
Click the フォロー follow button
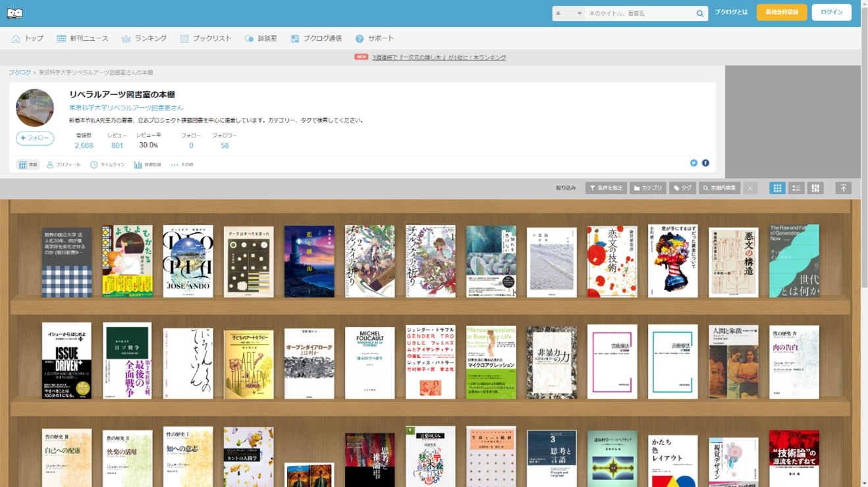(35, 138)
